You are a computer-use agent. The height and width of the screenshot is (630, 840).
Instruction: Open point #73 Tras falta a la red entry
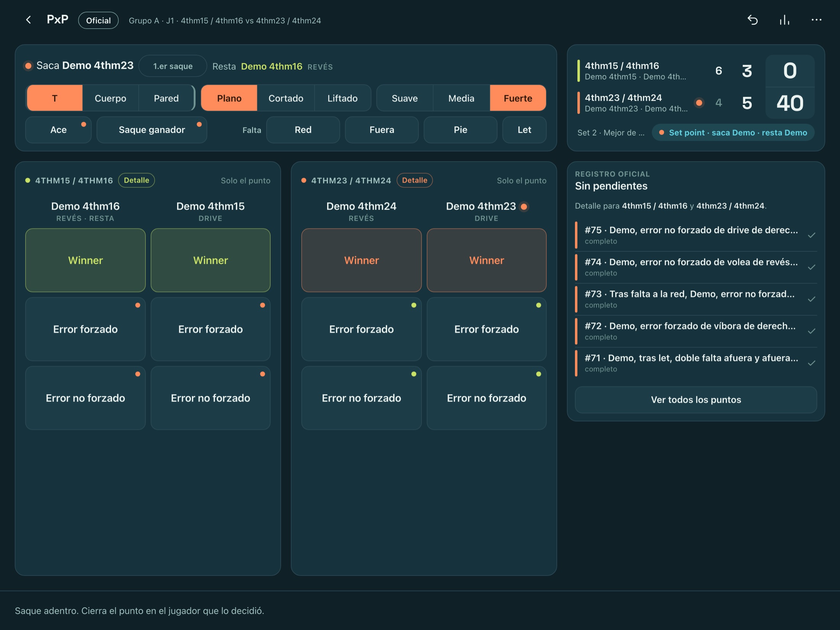(696, 299)
